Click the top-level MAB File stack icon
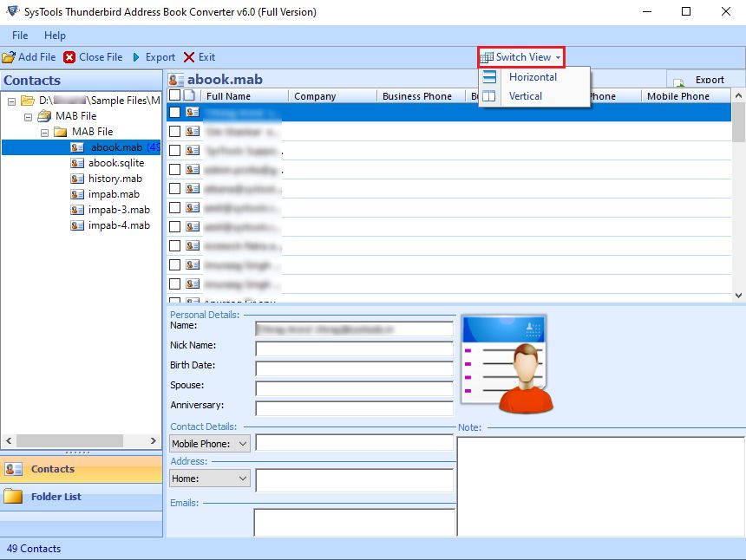The width and height of the screenshot is (746, 560). [45, 116]
